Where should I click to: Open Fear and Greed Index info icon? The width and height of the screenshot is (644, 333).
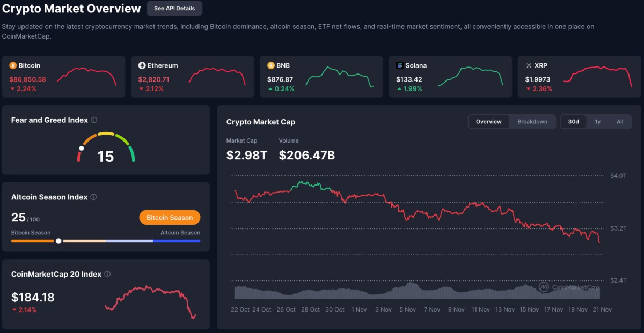click(x=94, y=120)
